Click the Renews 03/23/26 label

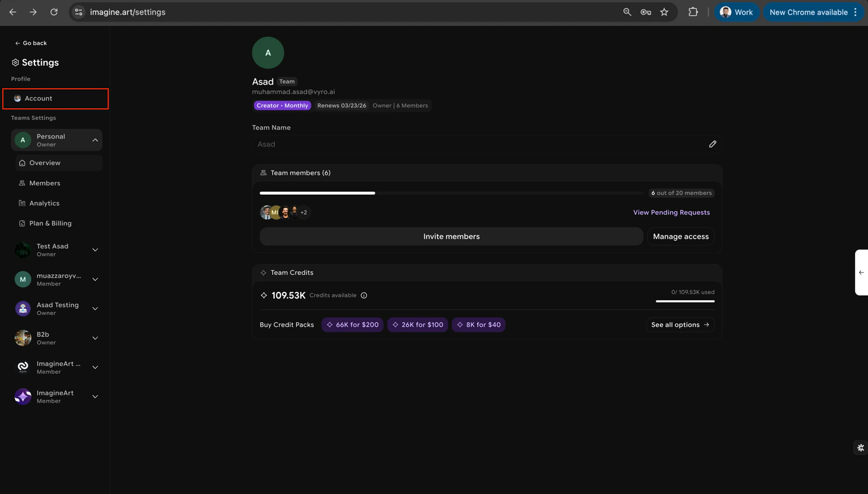click(x=341, y=106)
